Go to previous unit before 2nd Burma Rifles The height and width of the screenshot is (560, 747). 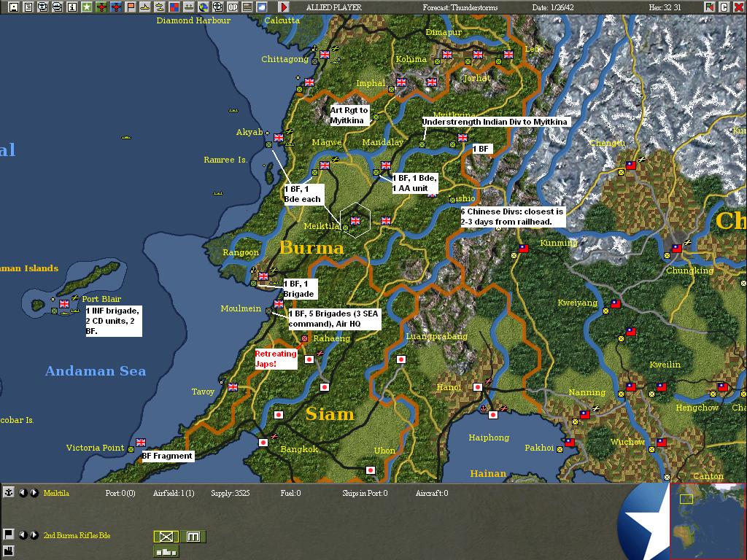(23, 534)
